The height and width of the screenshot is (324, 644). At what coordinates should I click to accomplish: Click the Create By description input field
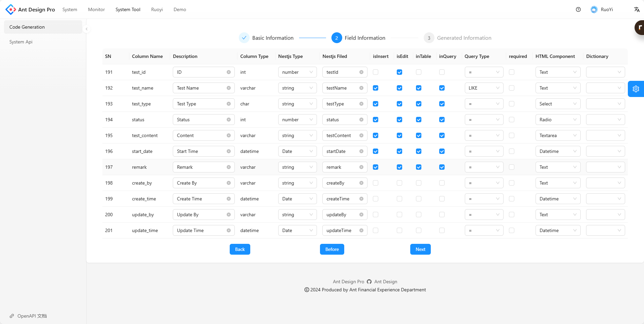(200, 183)
